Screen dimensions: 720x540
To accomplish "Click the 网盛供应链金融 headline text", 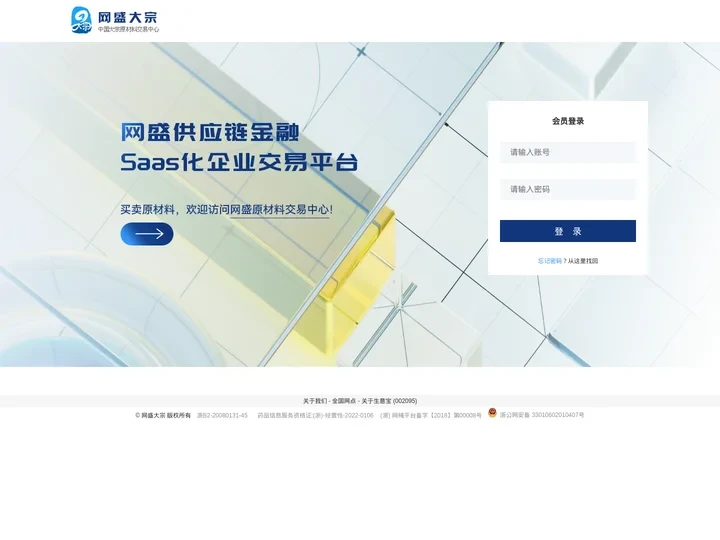I will pos(210,132).
